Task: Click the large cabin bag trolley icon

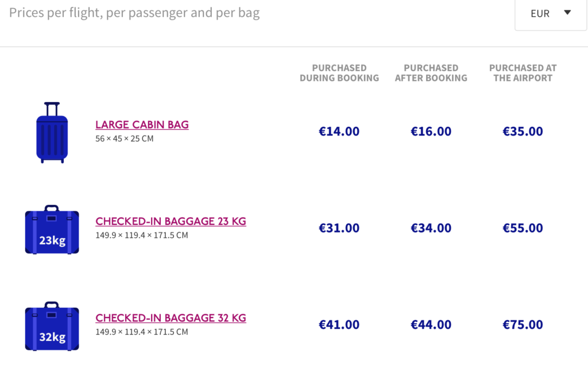Action: (x=52, y=133)
